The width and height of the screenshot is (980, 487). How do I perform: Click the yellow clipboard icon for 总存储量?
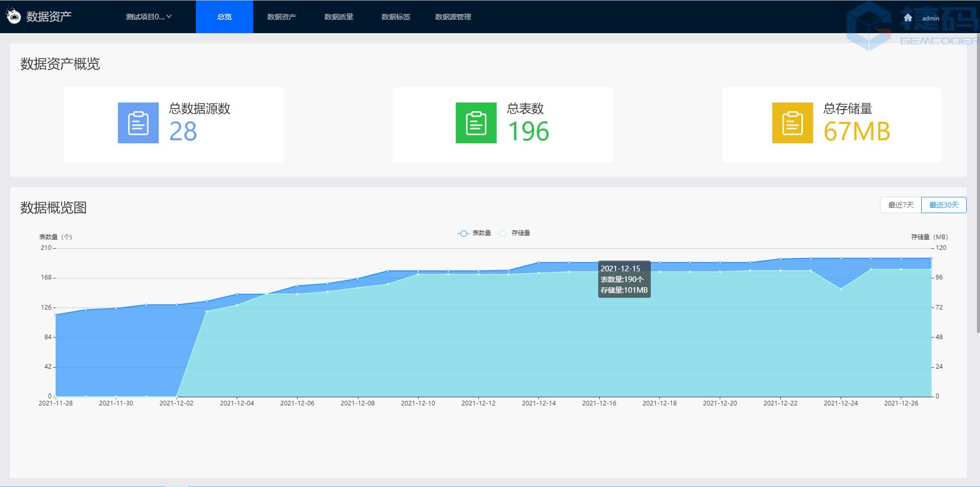click(x=793, y=123)
